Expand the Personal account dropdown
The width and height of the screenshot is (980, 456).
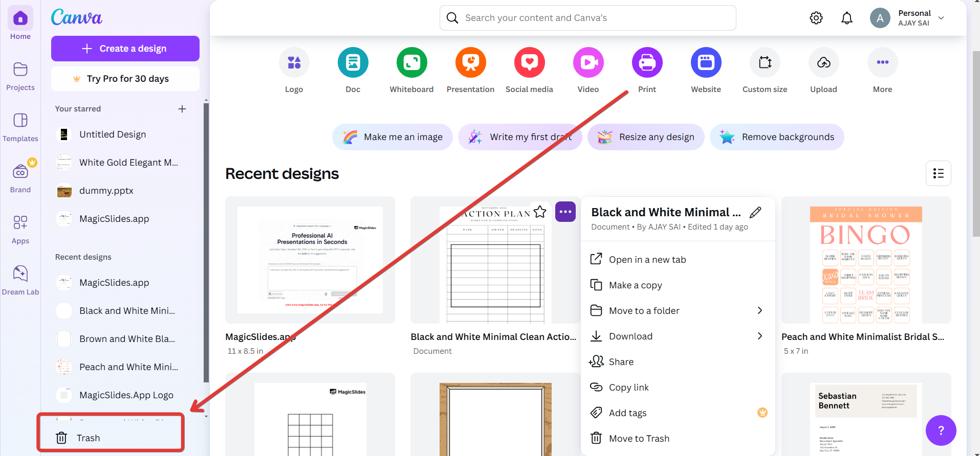pos(941,18)
